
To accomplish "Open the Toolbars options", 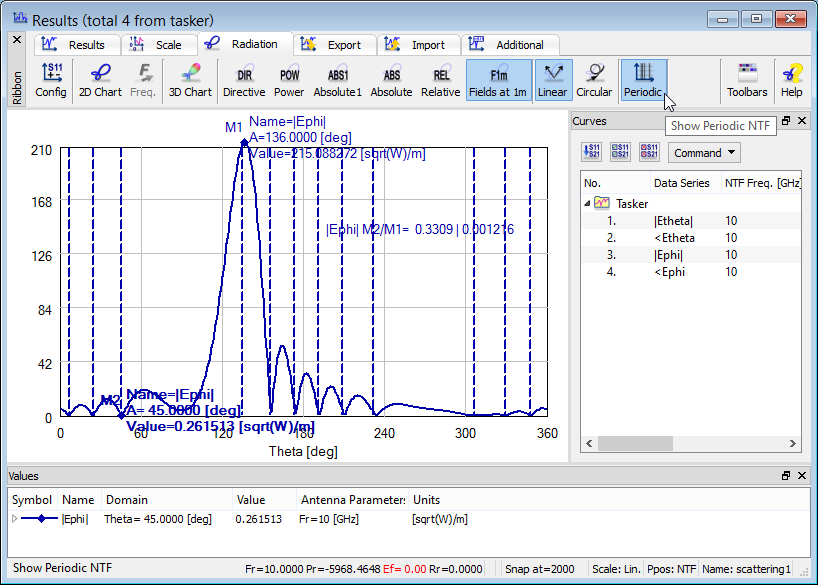I will 747,80.
